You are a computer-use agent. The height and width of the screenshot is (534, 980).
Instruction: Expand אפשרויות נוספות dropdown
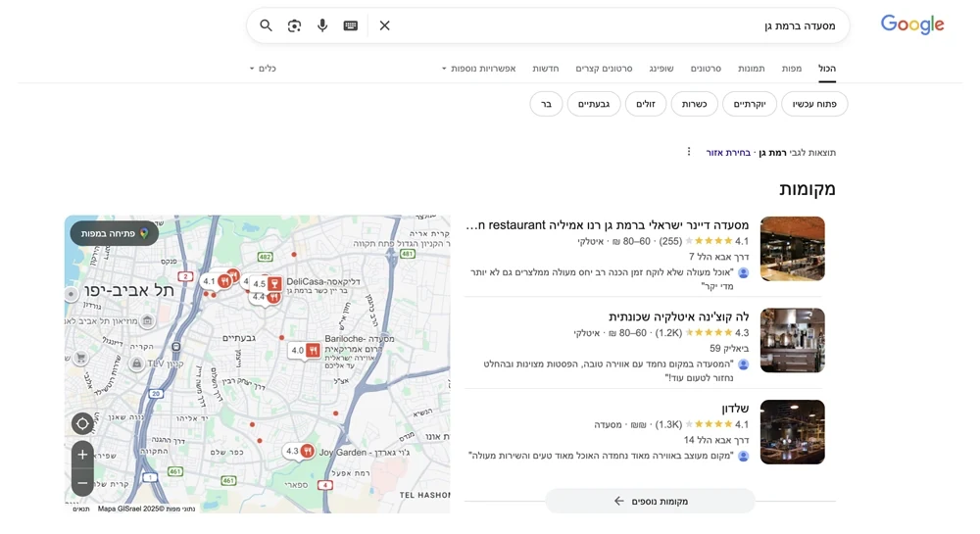[x=479, y=68]
